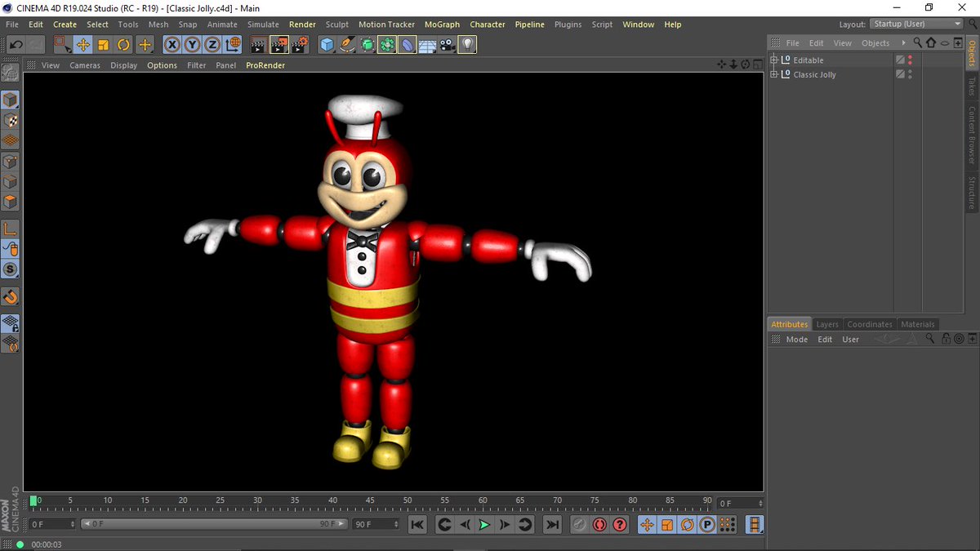The width and height of the screenshot is (980, 551).
Task: Toggle the Z-axis lock
Action: coord(212,45)
